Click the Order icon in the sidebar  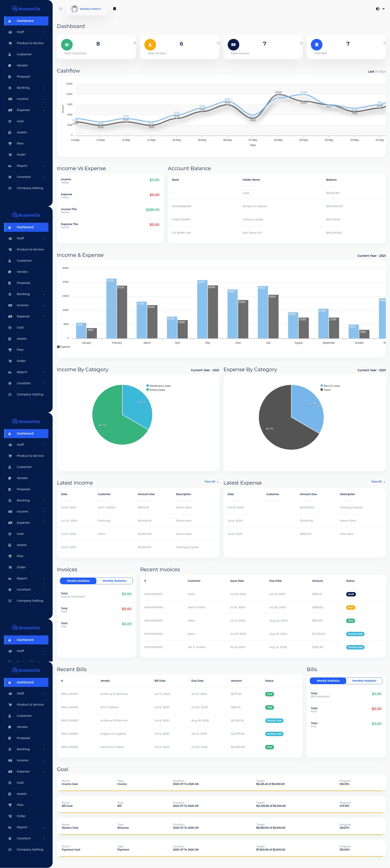(x=9, y=154)
